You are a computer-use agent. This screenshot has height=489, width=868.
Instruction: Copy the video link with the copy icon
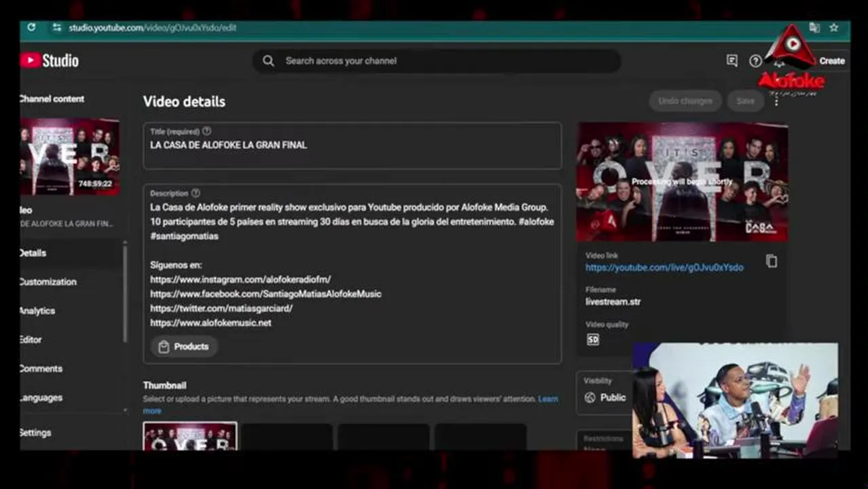(772, 261)
